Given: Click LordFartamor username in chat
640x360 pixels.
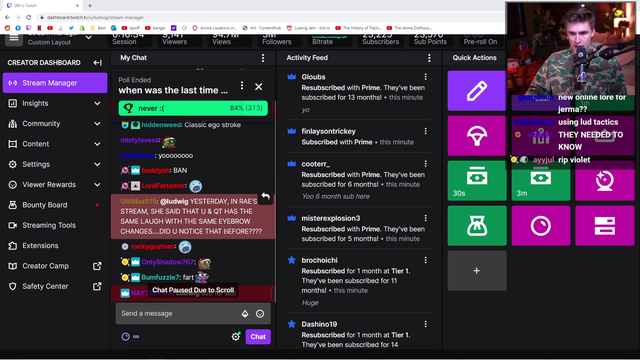Looking at the screenshot, I should [164, 186].
